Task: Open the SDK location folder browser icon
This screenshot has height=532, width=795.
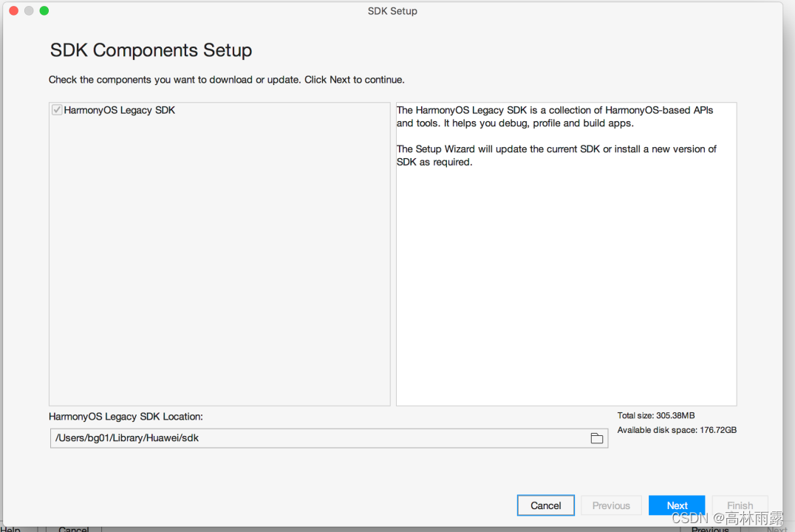Action: coord(597,438)
